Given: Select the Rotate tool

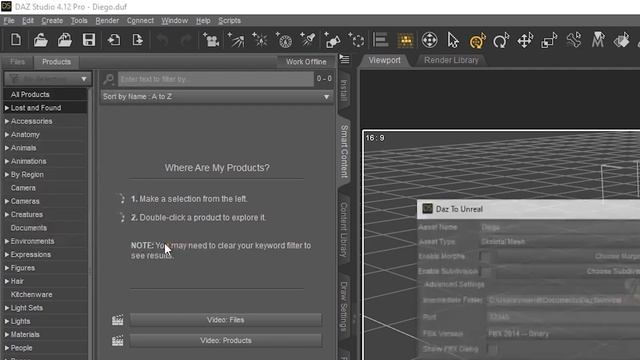Looking at the screenshot, I should click(501, 40).
